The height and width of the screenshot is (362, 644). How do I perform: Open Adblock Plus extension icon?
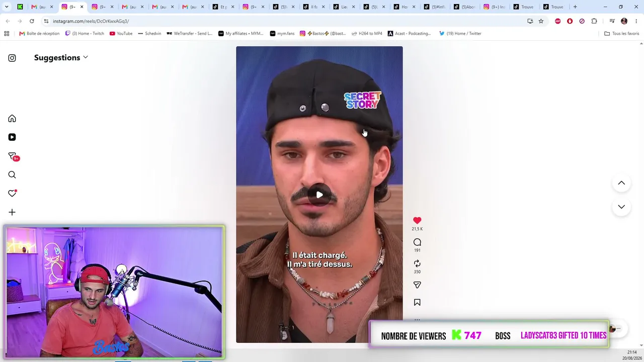pos(557,21)
